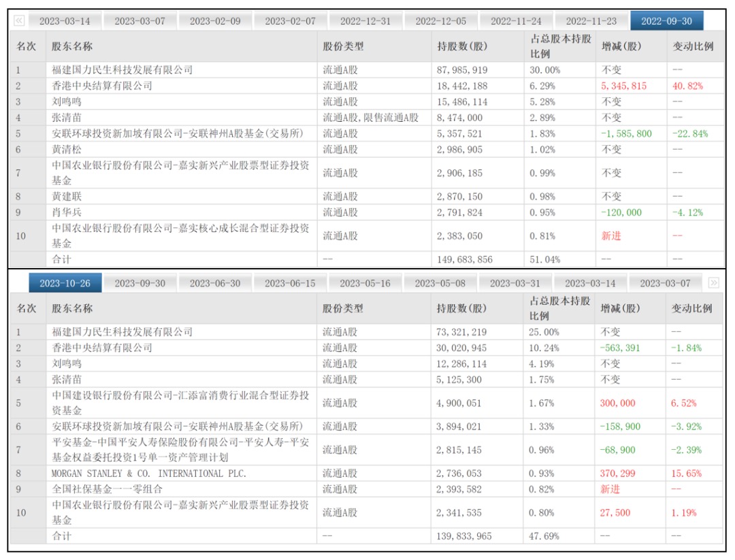Click the left double-arrow icon beside 2023-03-14
Screen dimensions: 735x560
pos(19,20)
